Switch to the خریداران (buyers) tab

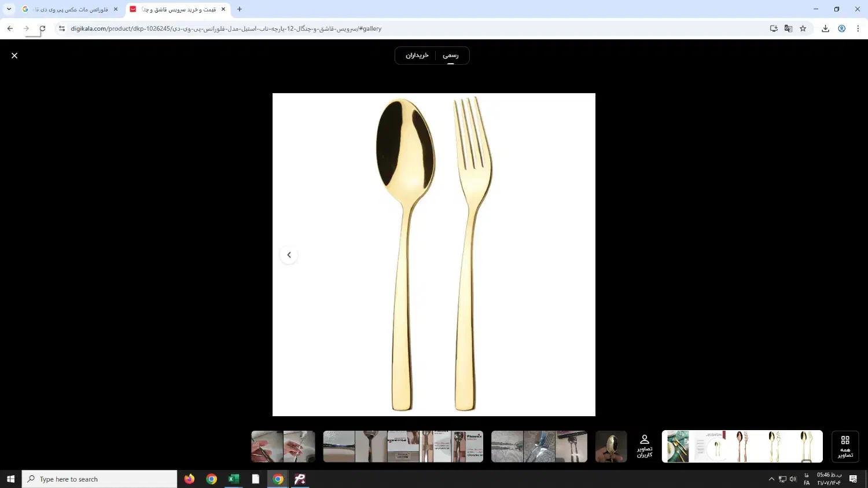click(417, 56)
